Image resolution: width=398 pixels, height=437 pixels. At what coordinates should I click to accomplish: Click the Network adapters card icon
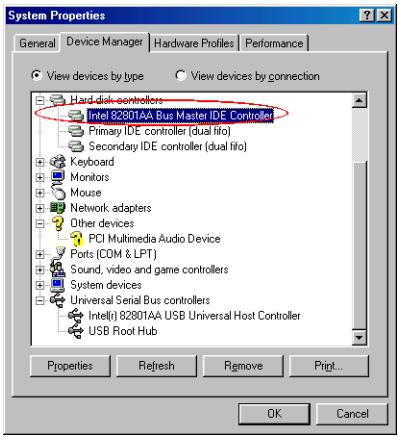(58, 208)
